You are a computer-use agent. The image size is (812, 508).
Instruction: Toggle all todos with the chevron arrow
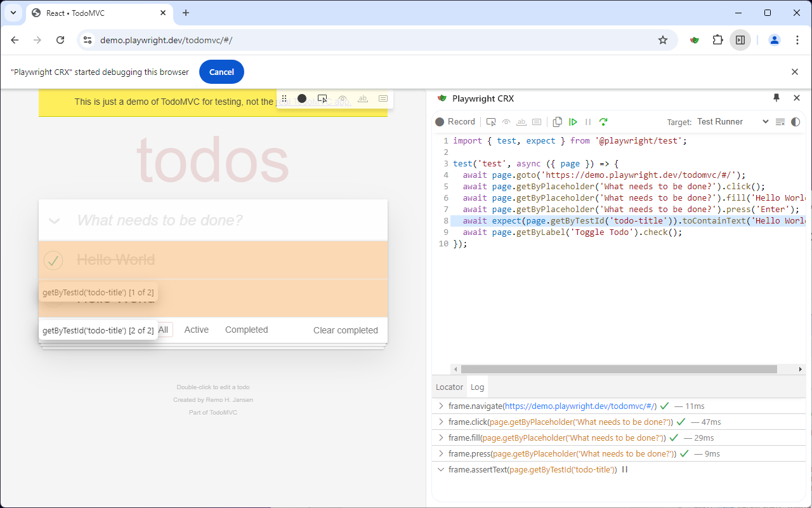tap(55, 220)
